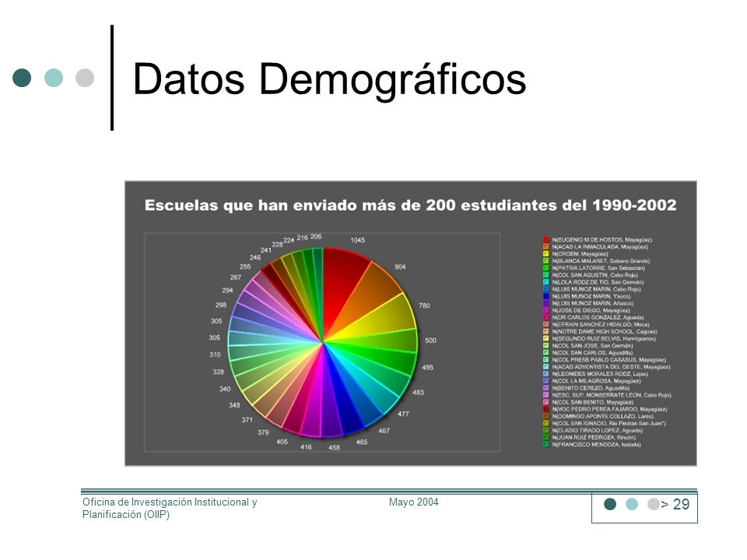The image size is (747, 560).
Task: Click the dark blue Luis Munoz Marin, Yauco swatch
Action: (x=546, y=296)
